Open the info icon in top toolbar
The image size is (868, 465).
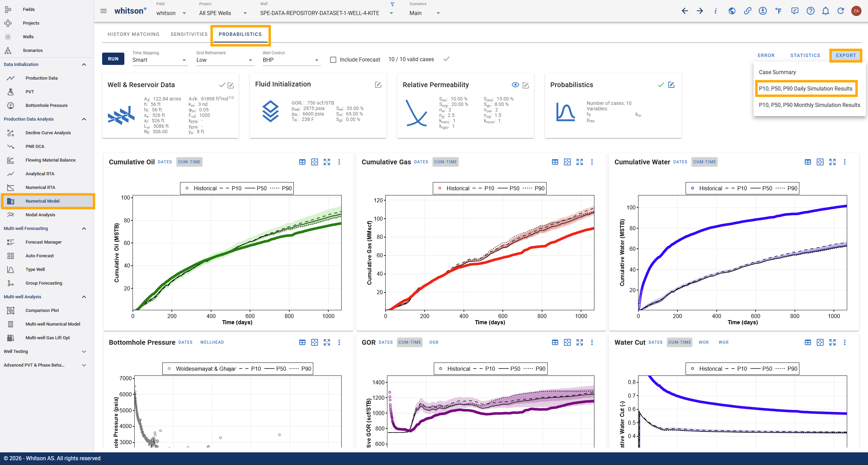(715, 11)
